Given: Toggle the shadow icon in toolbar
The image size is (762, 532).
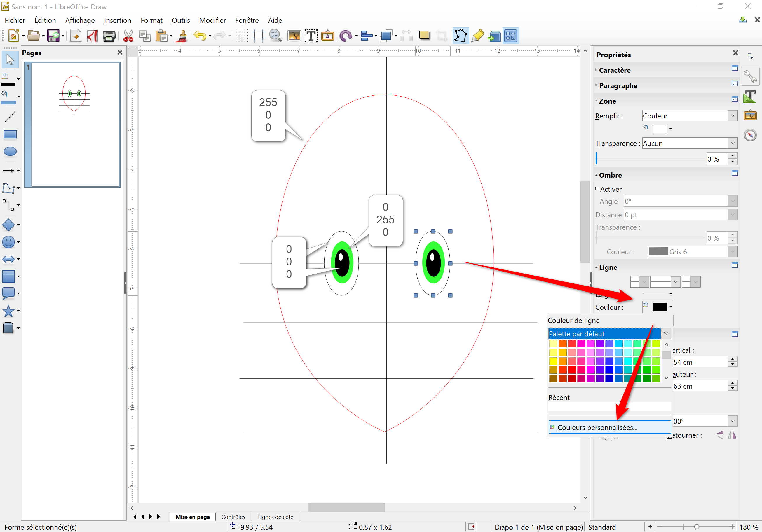Looking at the screenshot, I should [x=424, y=35].
